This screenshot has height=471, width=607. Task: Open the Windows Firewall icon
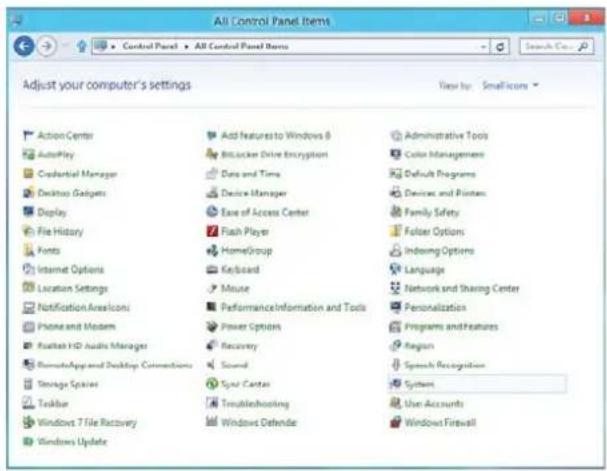pyautogui.click(x=395, y=422)
